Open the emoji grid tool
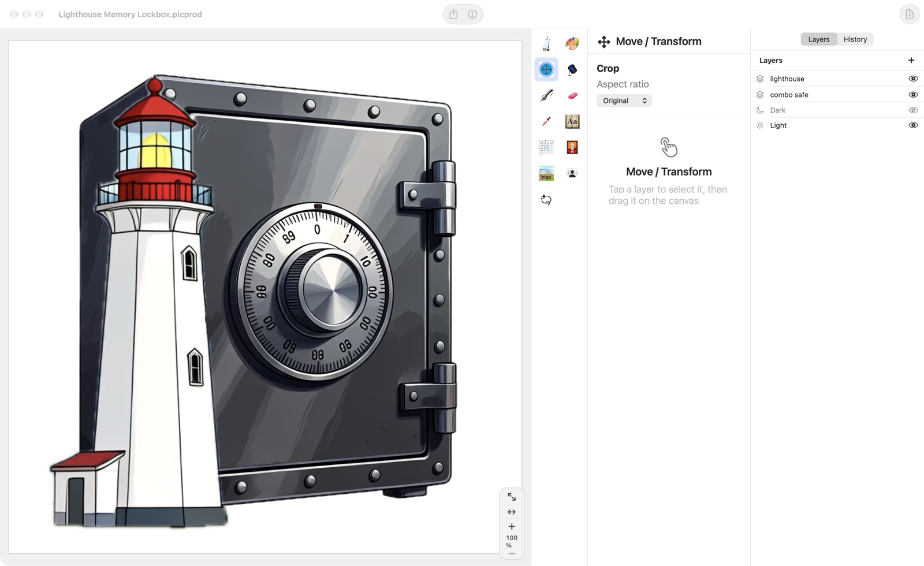Image resolution: width=924 pixels, height=566 pixels. tap(546, 147)
